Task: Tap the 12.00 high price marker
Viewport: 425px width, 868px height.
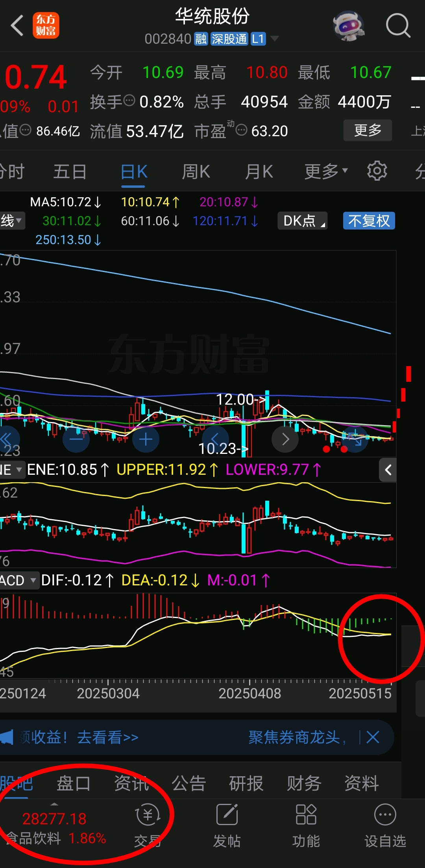Action: [x=241, y=400]
